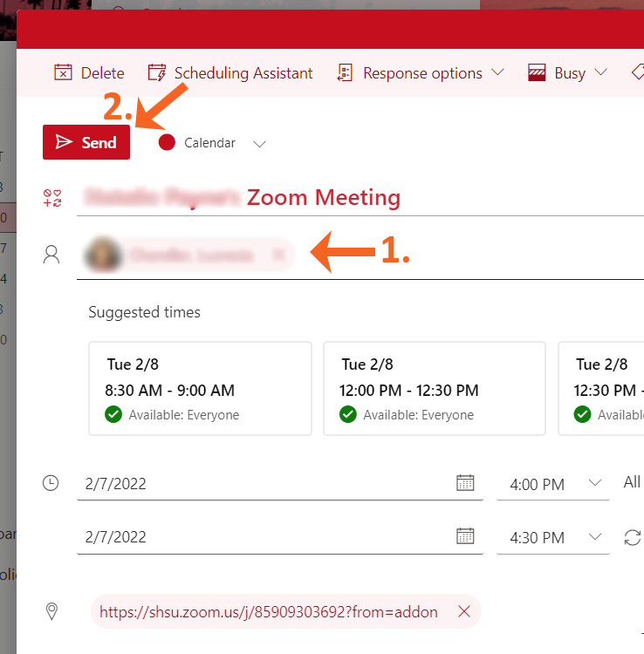Open the start date calendar picker icon
The image size is (644, 654).
coord(465,483)
